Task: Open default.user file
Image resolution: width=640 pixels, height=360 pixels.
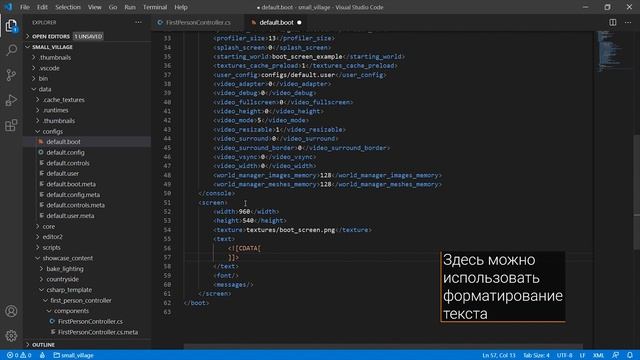Action: [x=62, y=173]
